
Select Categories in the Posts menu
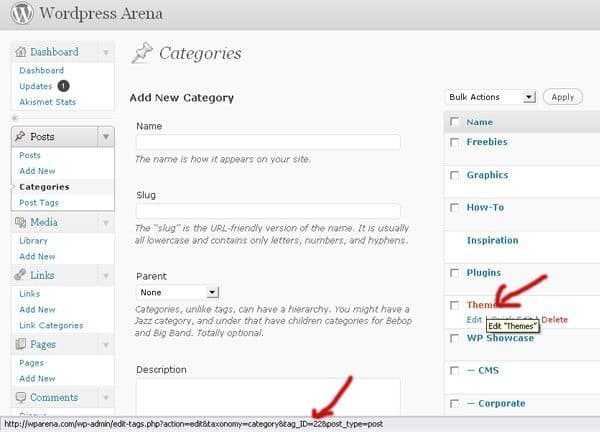(44, 187)
